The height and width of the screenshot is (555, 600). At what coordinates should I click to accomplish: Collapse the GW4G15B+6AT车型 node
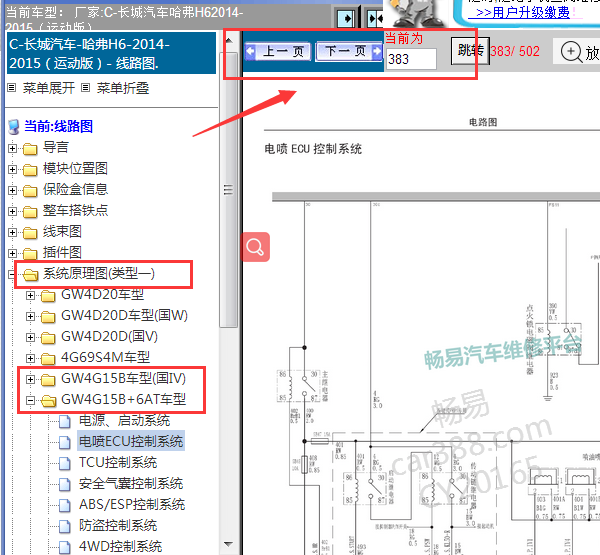[x=30, y=400]
